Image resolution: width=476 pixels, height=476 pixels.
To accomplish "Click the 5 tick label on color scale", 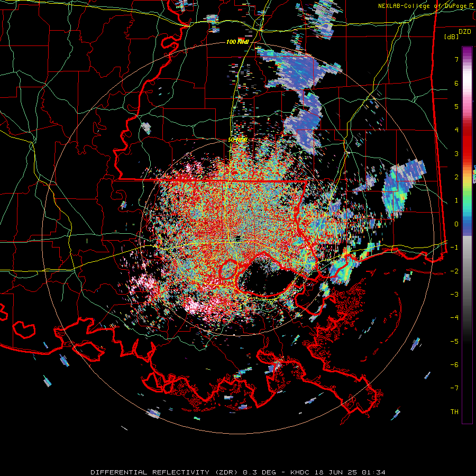I will click(x=456, y=106).
